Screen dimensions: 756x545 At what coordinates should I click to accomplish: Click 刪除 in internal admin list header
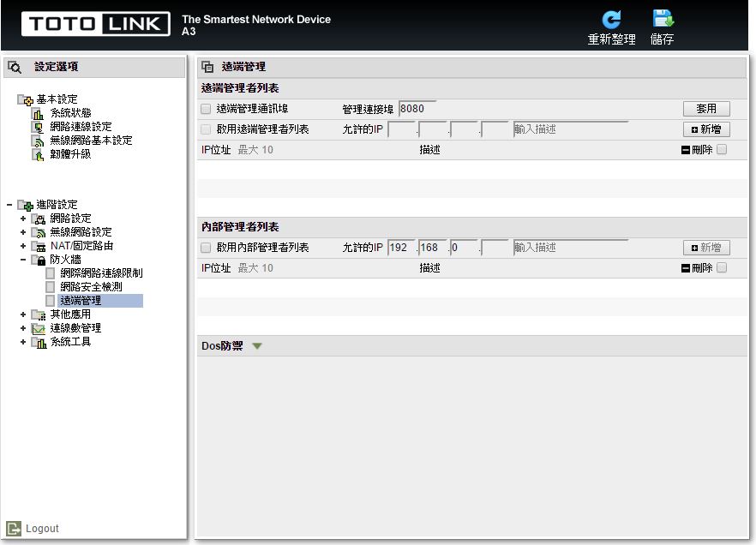[x=697, y=268]
